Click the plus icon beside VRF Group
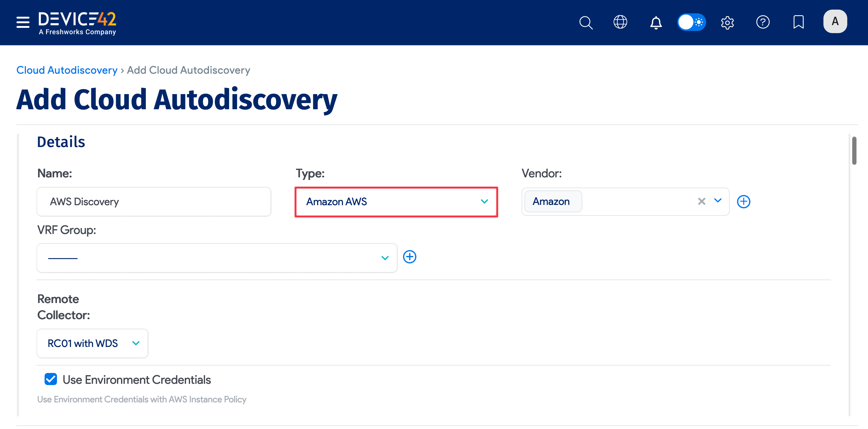Viewport: 868px width, 429px height. (410, 257)
